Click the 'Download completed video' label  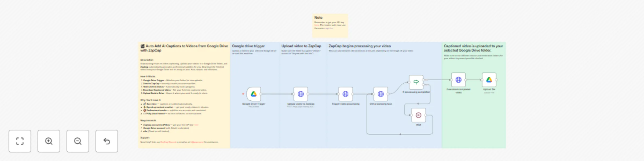click(x=459, y=91)
